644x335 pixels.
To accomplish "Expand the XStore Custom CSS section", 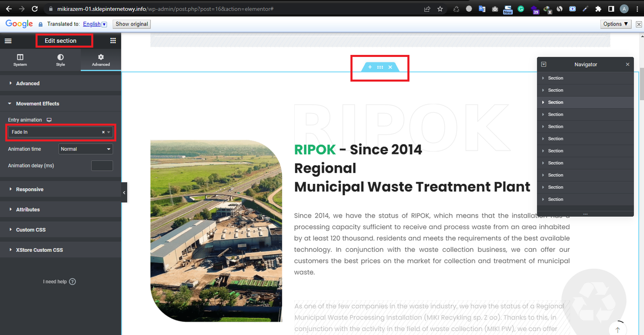I will (x=60, y=250).
